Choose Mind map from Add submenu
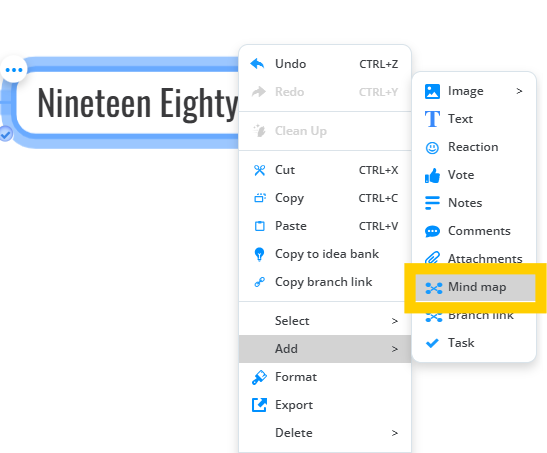This screenshot has width=547, height=453. (475, 288)
